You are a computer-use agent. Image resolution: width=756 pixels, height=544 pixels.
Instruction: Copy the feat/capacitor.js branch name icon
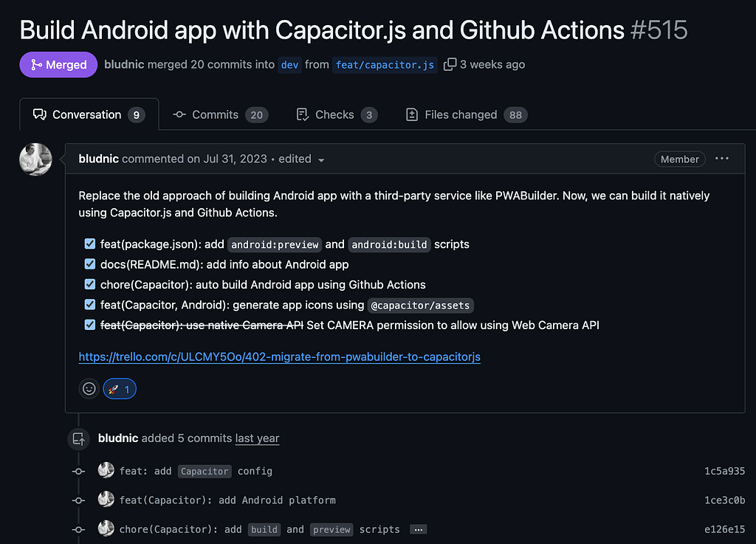pos(450,64)
